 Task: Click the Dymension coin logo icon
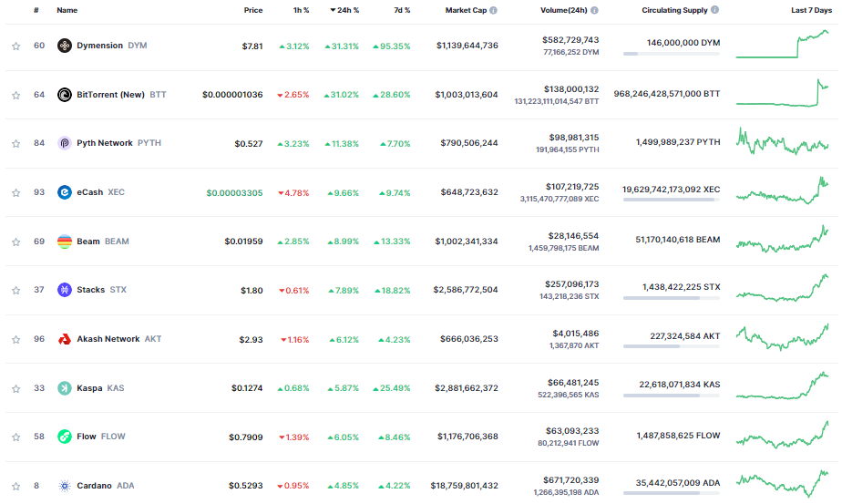pos(65,46)
